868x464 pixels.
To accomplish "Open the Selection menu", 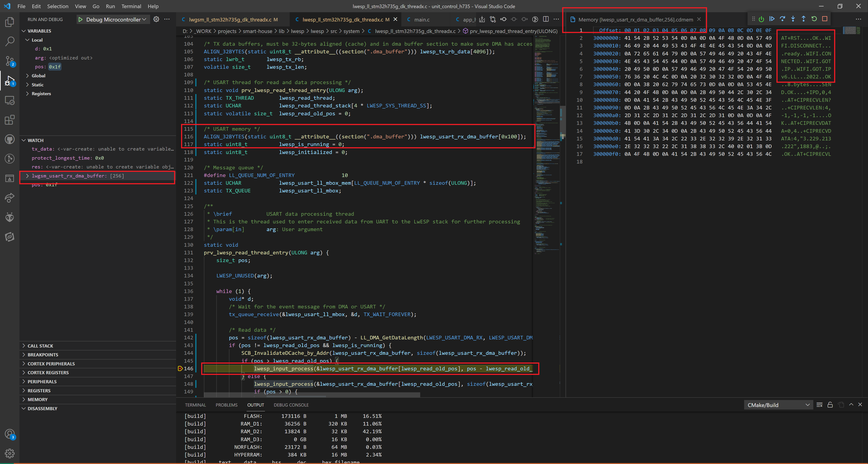I will tap(58, 6).
